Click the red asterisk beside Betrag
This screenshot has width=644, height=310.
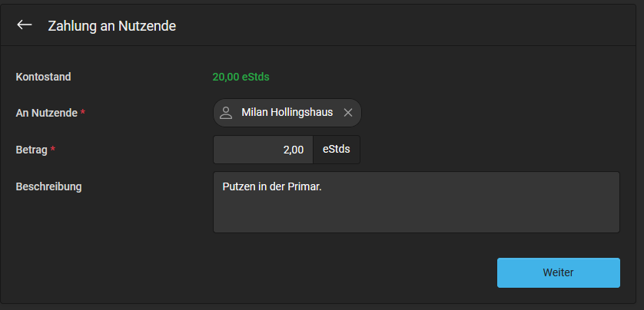(52, 150)
